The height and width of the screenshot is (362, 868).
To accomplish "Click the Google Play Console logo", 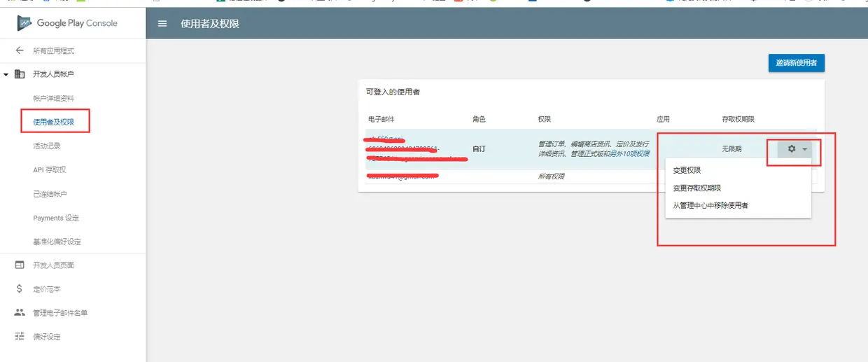I will (67, 23).
